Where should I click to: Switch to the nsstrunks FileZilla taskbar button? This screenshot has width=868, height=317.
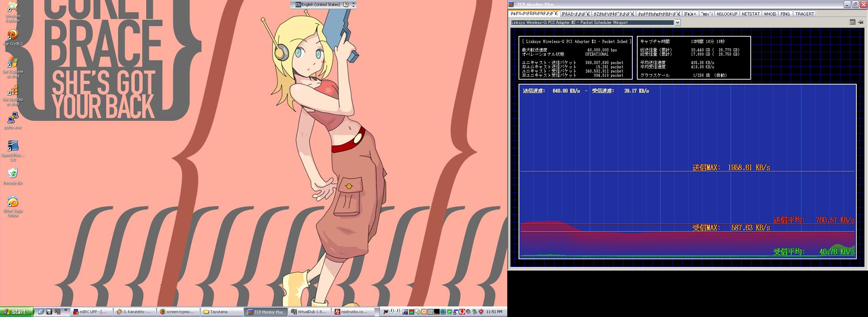click(353, 312)
